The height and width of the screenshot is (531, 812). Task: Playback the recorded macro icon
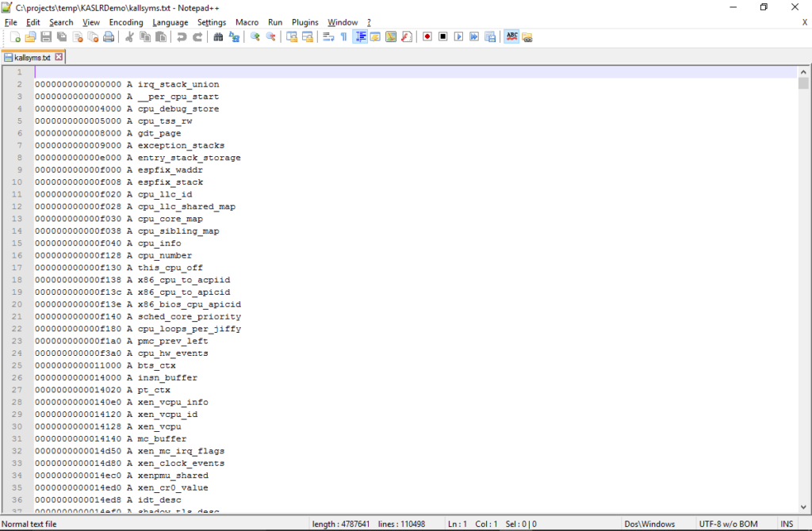tap(458, 36)
